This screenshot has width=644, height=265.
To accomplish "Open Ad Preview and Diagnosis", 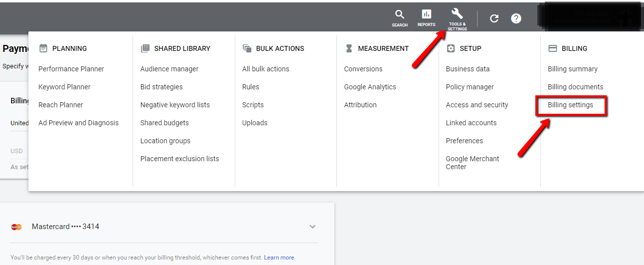I will pos(78,123).
